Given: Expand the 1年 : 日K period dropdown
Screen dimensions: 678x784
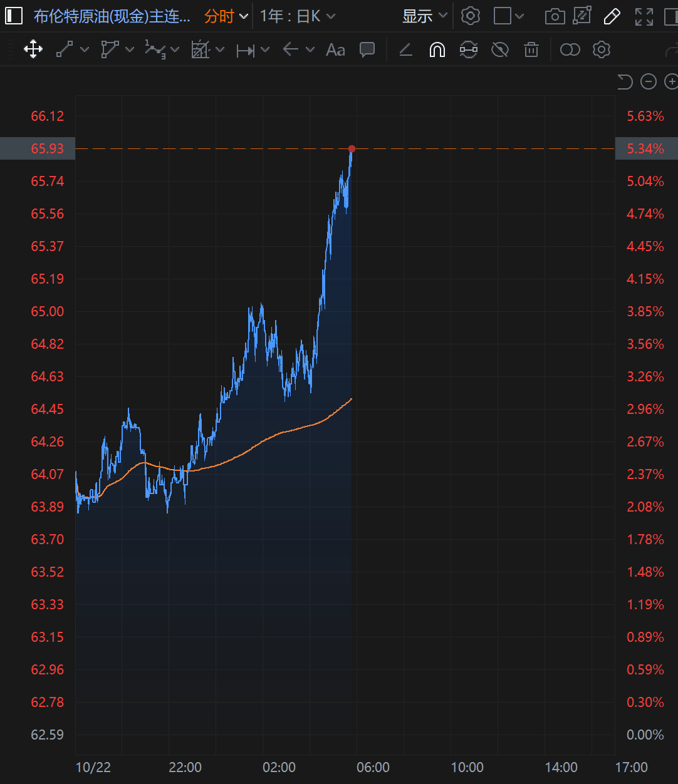Looking at the screenshot, I should [x=298, y=16].
